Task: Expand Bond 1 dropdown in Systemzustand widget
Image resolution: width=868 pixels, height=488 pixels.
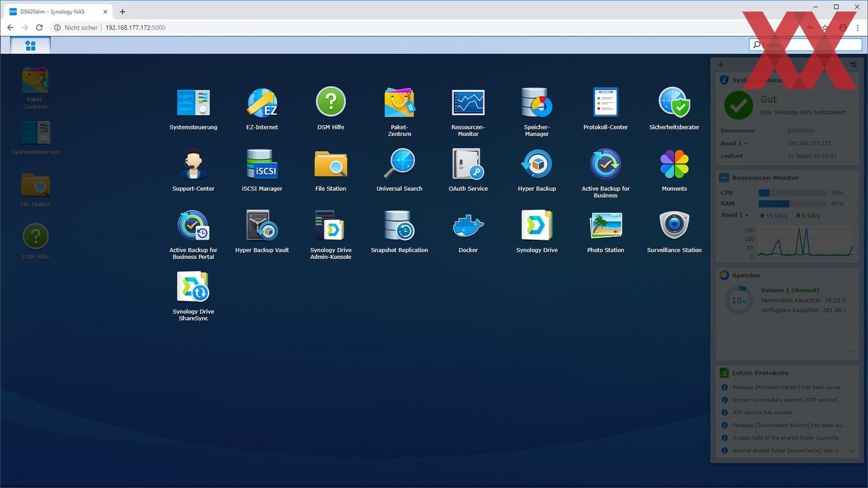Action: 734,144
